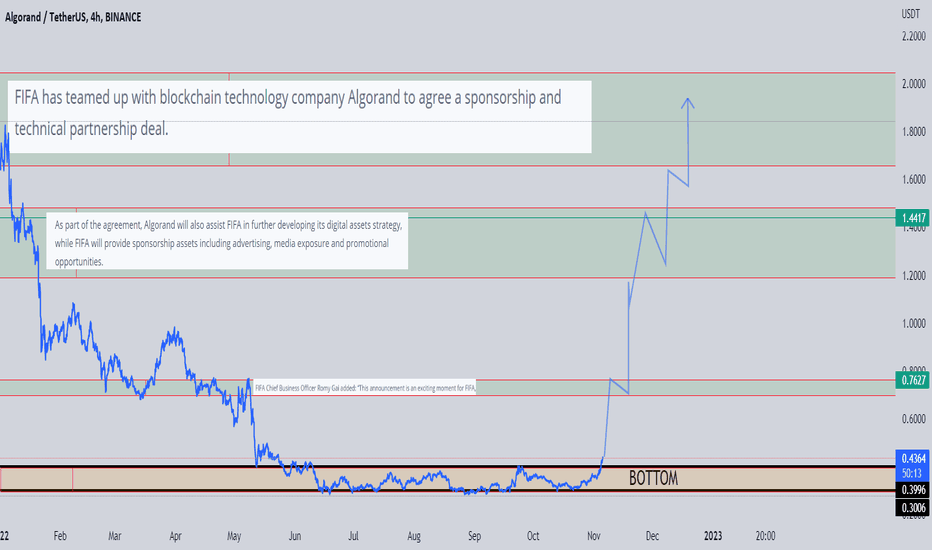Click the blue 0.4364 current price tag
This screenshot has height=550, width=932.
[x=913, y=458]
